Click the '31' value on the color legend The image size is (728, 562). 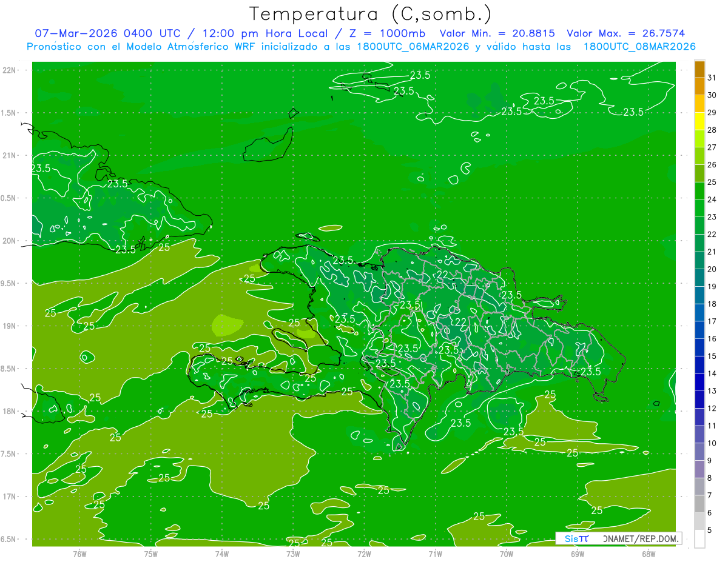point(712,78)
